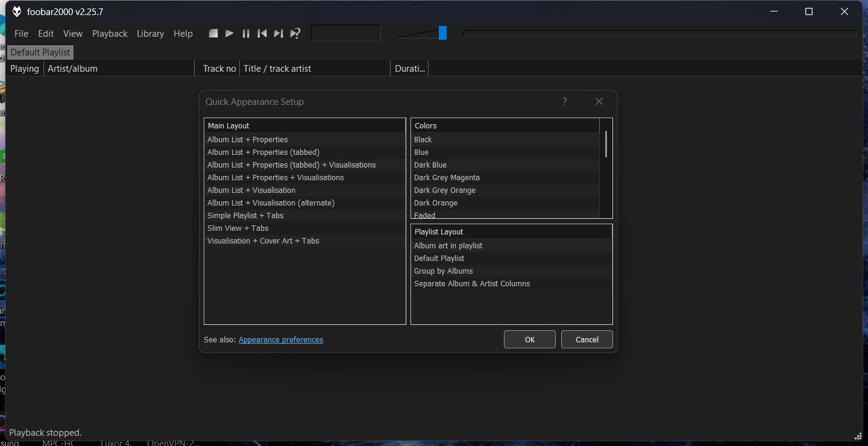This screenshot has height=446, width=868.
Task: Click Cancel in the setup dialog
Action: click(x=587, y=339)
